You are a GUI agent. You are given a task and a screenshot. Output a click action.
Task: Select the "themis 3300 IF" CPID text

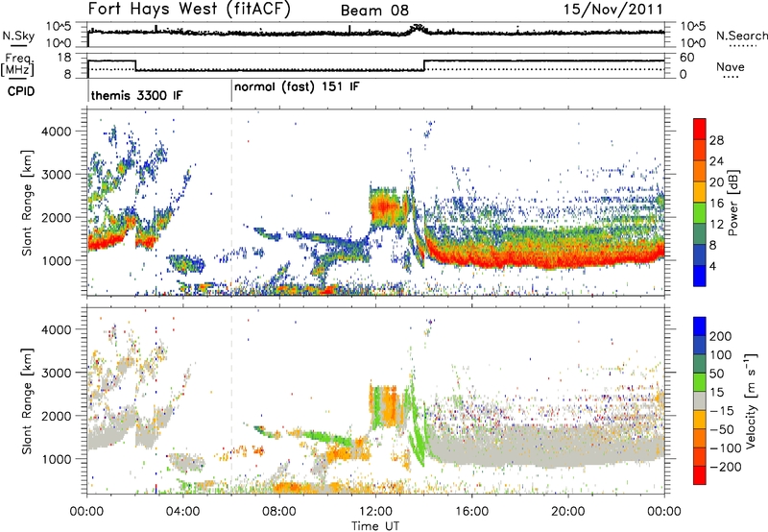tap(136, 95)
